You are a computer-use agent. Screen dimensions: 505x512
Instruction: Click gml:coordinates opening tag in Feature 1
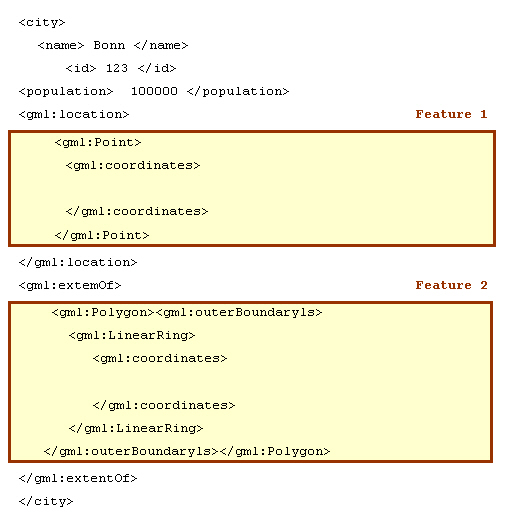pos(133,166)
